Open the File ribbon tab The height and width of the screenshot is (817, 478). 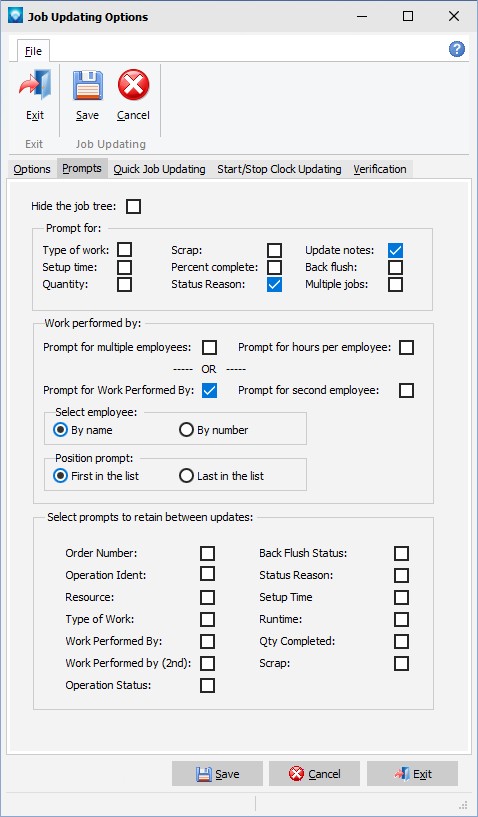[x=33, y=51]
